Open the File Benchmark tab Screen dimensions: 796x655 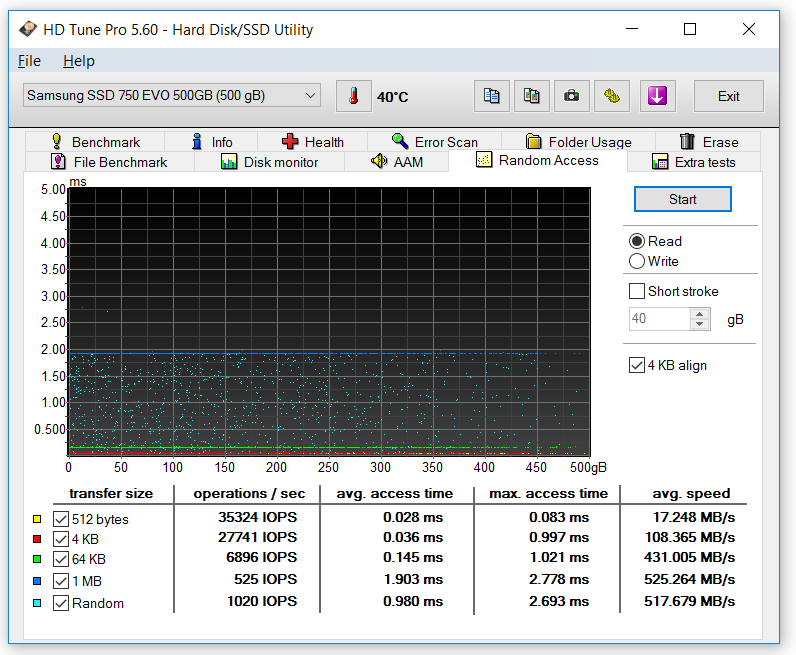click(x=109, y=162)
